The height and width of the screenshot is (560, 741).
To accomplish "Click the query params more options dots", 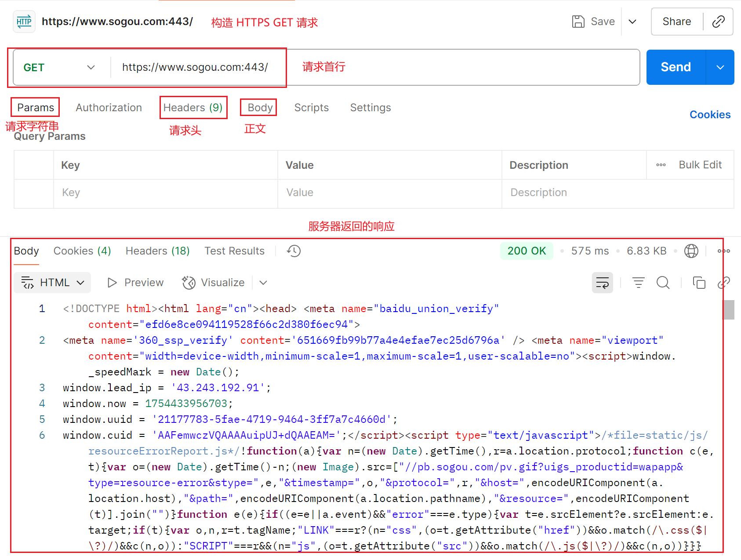I will point(661,165).
